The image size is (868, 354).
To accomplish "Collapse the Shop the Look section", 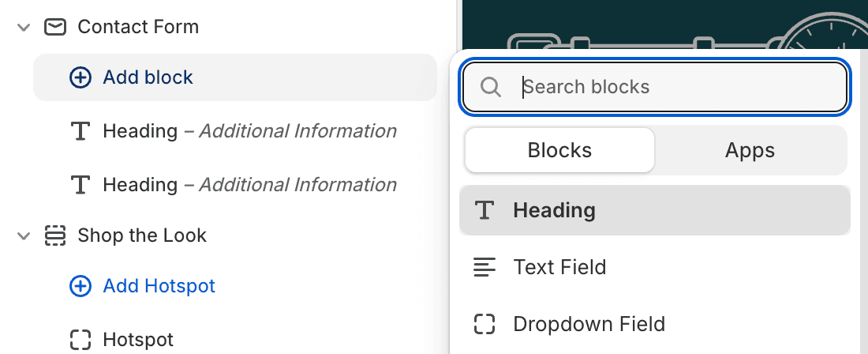I will coord(23,236).
